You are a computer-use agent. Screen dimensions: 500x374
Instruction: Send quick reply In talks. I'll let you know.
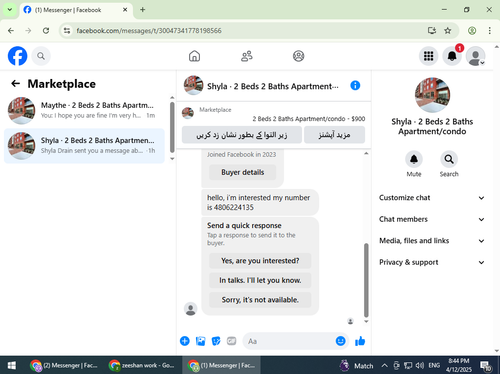click(260, 280)
